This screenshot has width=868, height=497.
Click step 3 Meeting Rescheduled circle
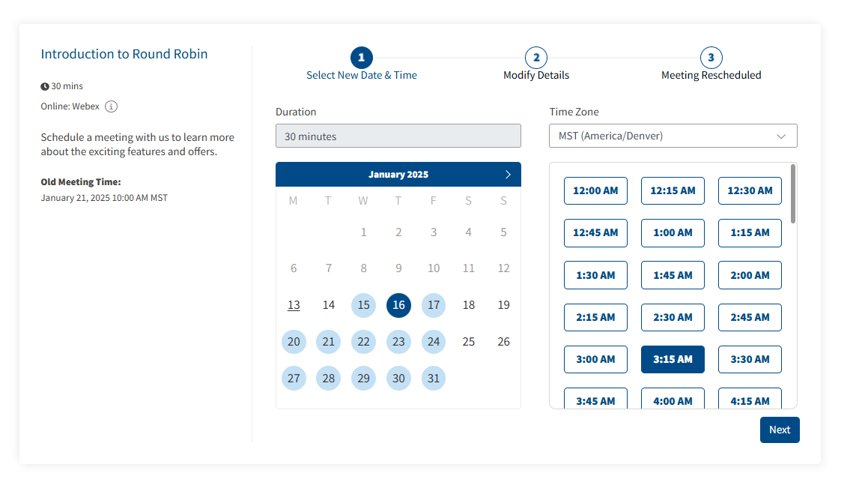[x=711, y=58]
